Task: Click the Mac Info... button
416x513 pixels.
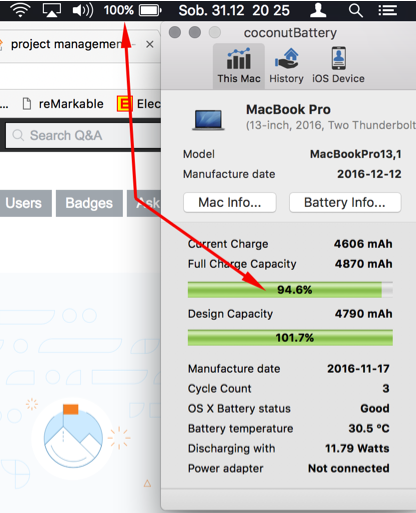Action: [230, 202]
